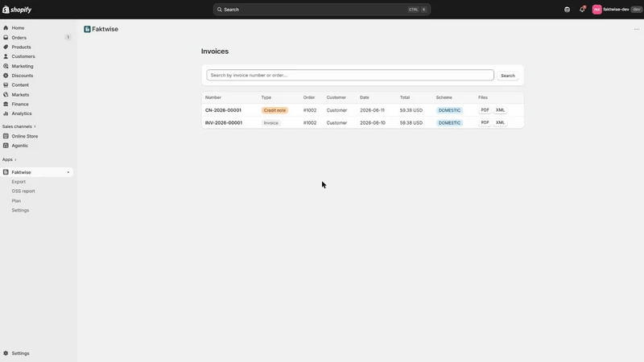
Task: Click the Orders inbox icon
Action: [x=6, y=37]
